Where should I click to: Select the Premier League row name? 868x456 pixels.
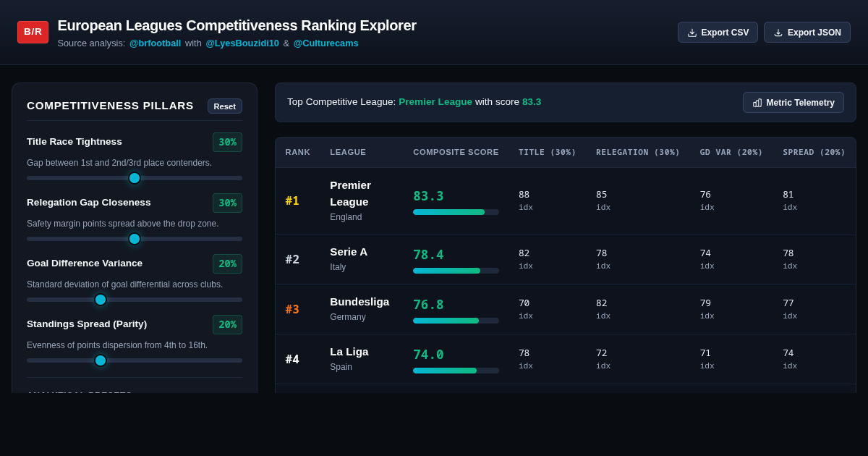351,193
